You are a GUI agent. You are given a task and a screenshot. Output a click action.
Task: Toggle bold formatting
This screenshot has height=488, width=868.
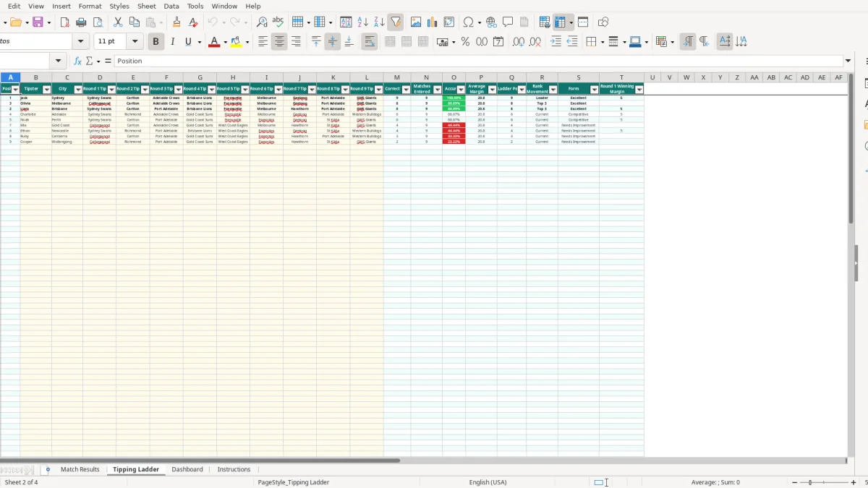click(x=156, y=42)
